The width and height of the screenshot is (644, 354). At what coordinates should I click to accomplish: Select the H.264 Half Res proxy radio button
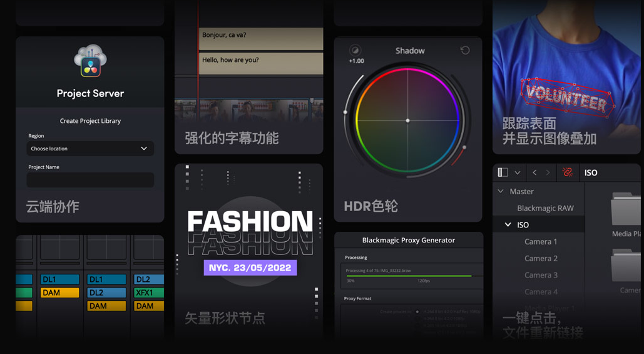click(x=417, y=311)
